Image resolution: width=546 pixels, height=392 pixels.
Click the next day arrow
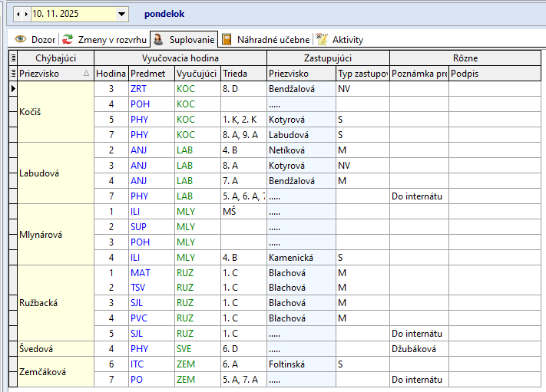pos(25,14)
